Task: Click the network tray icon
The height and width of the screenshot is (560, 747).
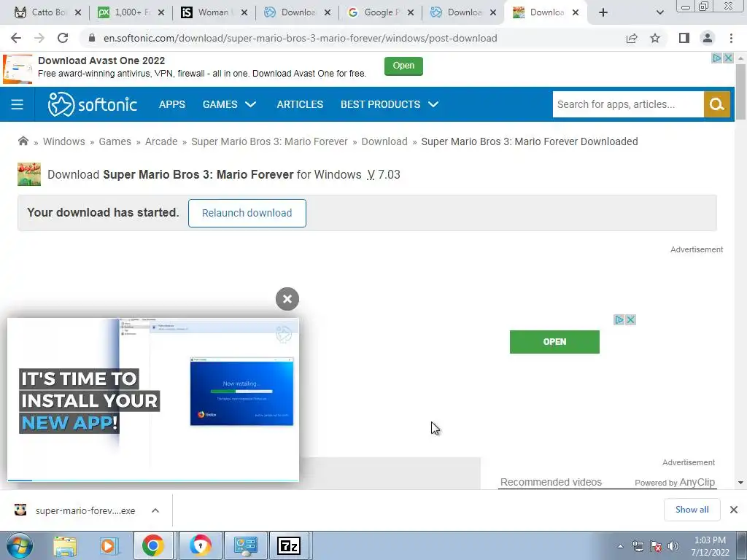Action: [638, 546]
